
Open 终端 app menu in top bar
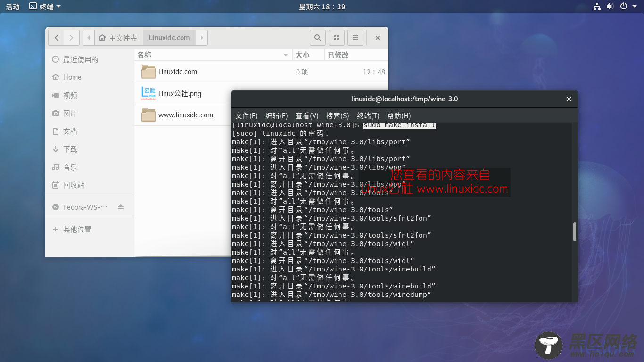45,6
